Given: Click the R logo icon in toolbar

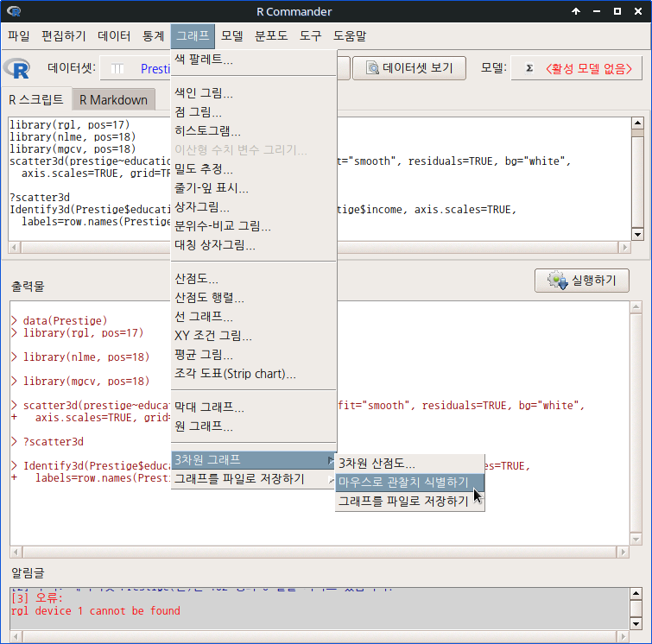Looking at the screenshot, I should [17, 68].
